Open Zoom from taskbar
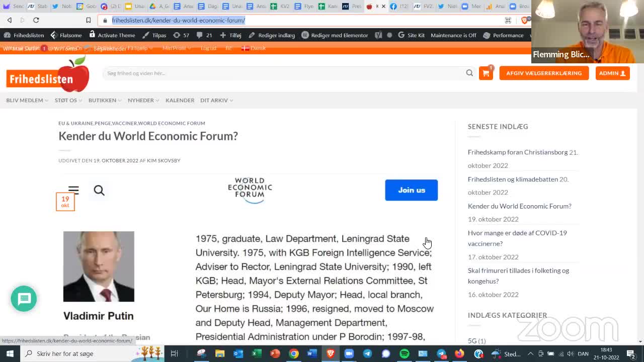 point(349,353)
